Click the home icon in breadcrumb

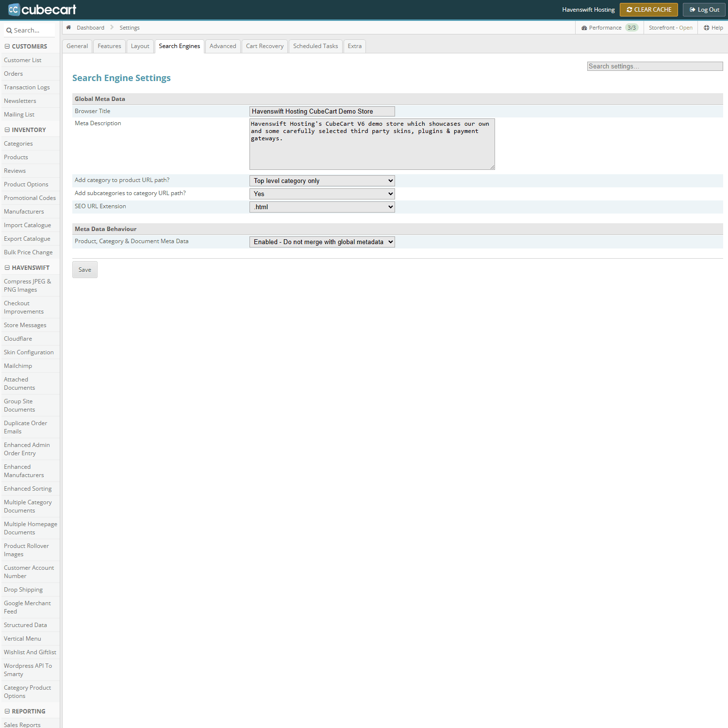[68, 27]
